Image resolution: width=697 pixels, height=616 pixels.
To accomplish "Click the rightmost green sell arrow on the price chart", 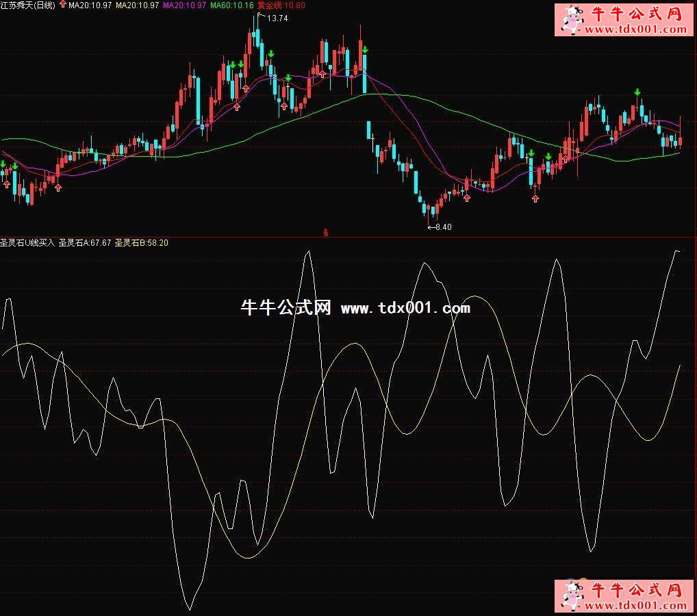I will pyautogui.click(x=637, y=92).
